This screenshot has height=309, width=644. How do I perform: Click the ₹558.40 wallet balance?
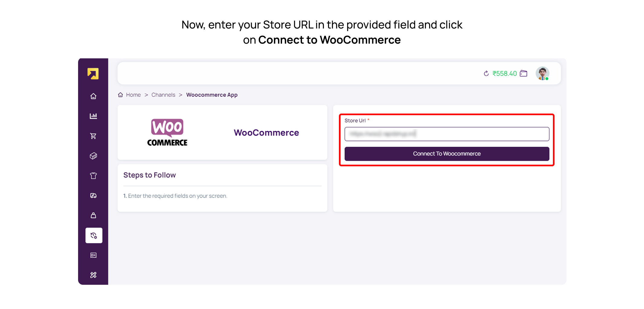click(504, 74)
